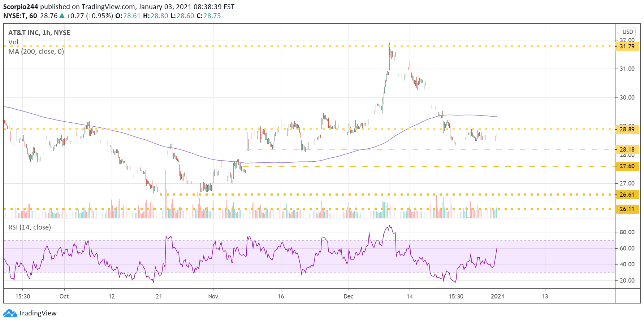Viewport: 644px width, 323px height.
Task: Click the Vol indicator label
Action: point(13,42)
